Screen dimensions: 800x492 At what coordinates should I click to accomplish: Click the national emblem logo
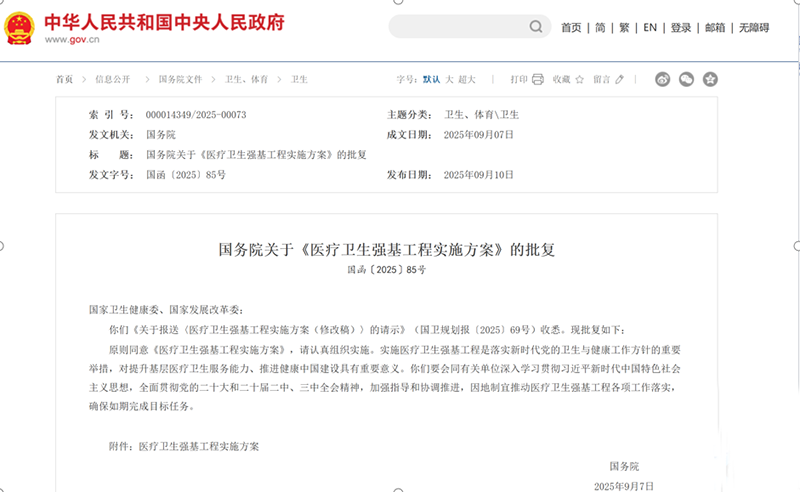[x=19, y=28]
